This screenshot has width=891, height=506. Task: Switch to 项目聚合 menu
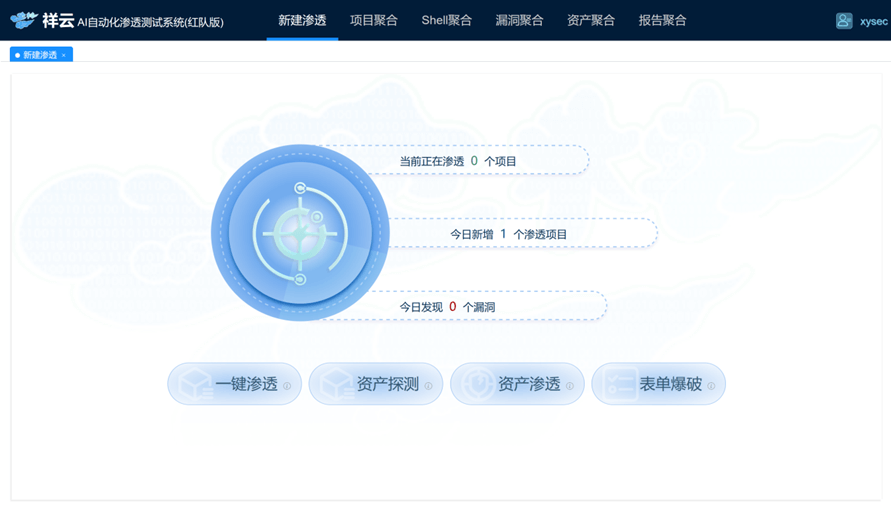374,20
